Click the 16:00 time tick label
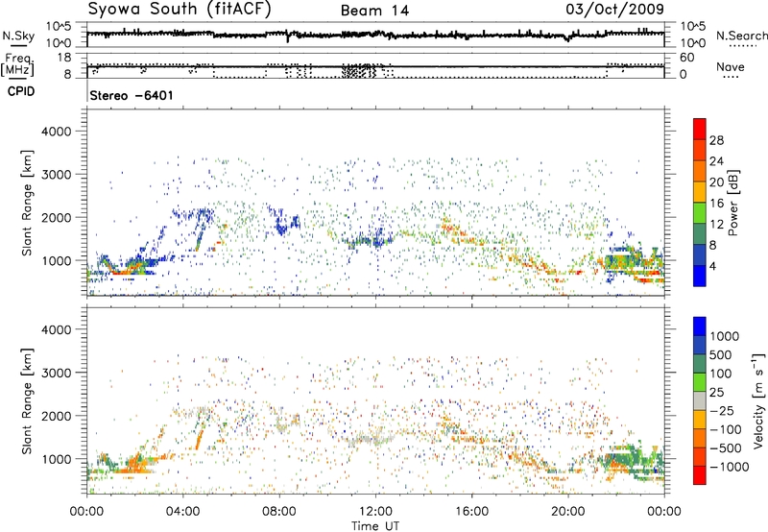768x532 pixels. click(471, 512)
